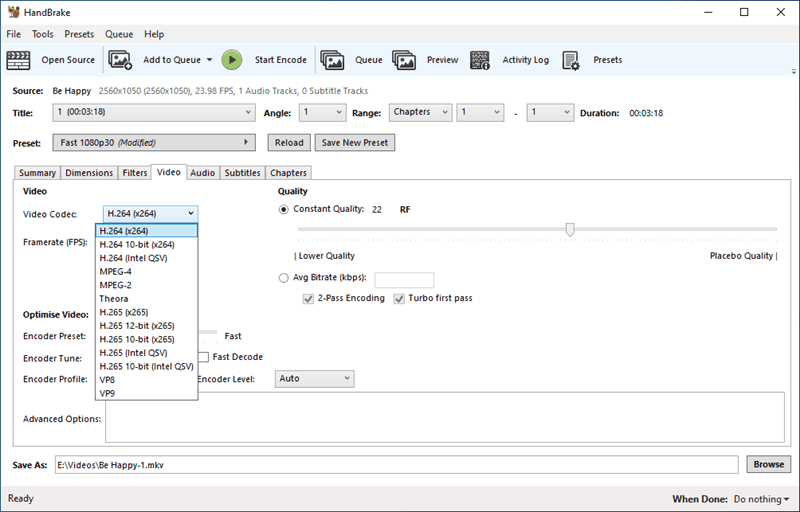Select the Avg Bitrate (kbps) radio button
The image size is (800, 512).
[283, 278]
